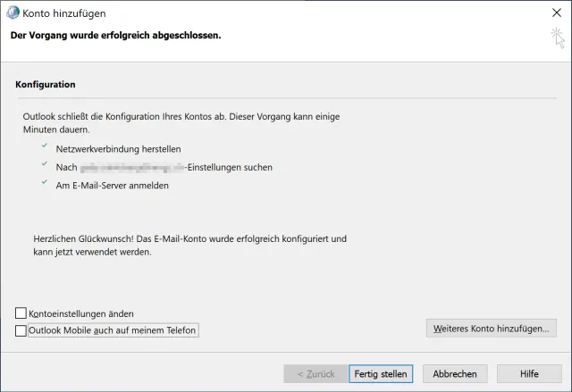Click the text 'Netzwerkverbindung herstellen'

(x=118, y=149)
